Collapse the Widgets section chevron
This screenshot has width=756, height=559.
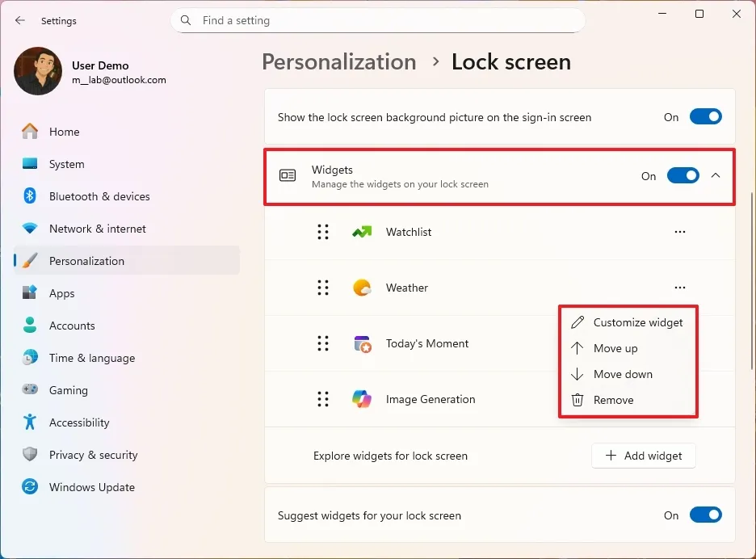coord(716,175)
